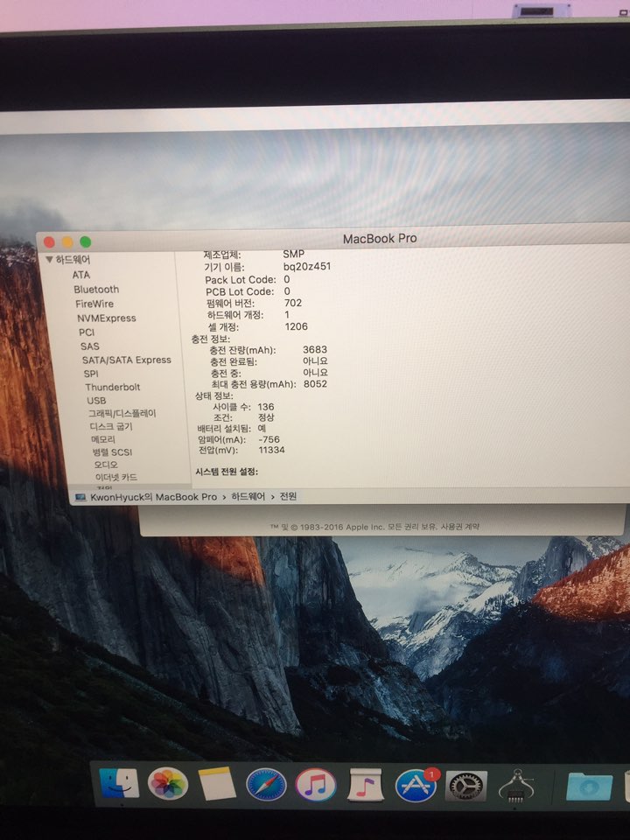Open the Downloads folder in the dock
This screenshot has height=840, width=630.
pyautogui.click(x=588, y=787)
